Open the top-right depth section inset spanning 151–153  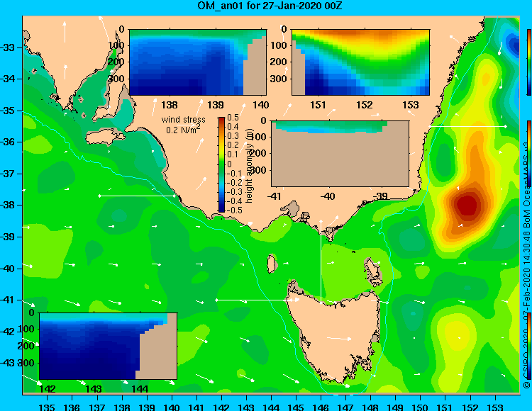tap(360, 62)
